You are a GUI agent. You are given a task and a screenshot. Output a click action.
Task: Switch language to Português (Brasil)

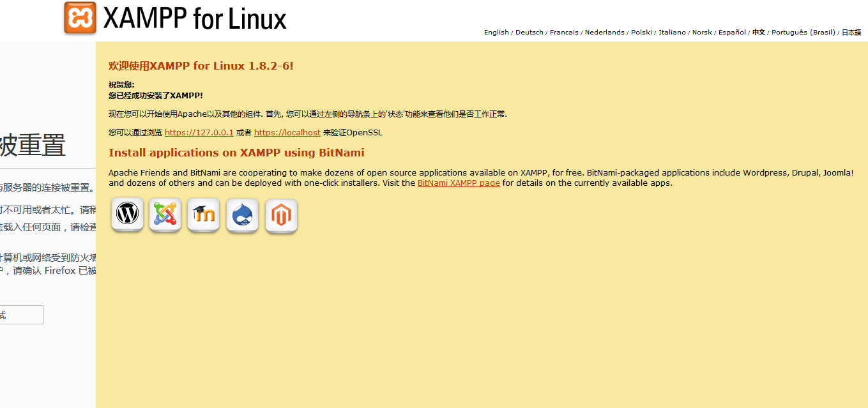803,33
